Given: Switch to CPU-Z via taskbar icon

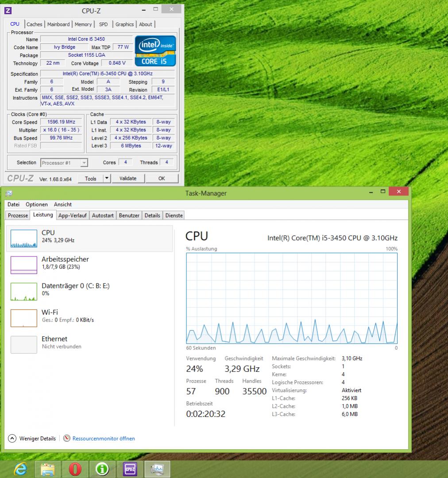Looking at the screenshot, I should (x=130, y=469).
